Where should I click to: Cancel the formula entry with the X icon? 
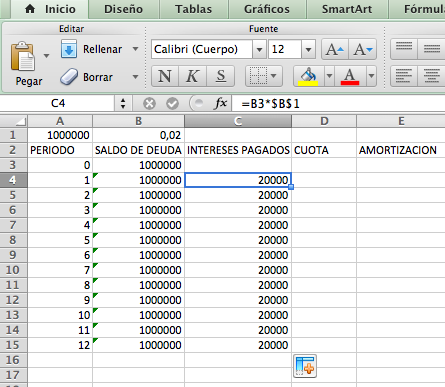click(149, 104)
